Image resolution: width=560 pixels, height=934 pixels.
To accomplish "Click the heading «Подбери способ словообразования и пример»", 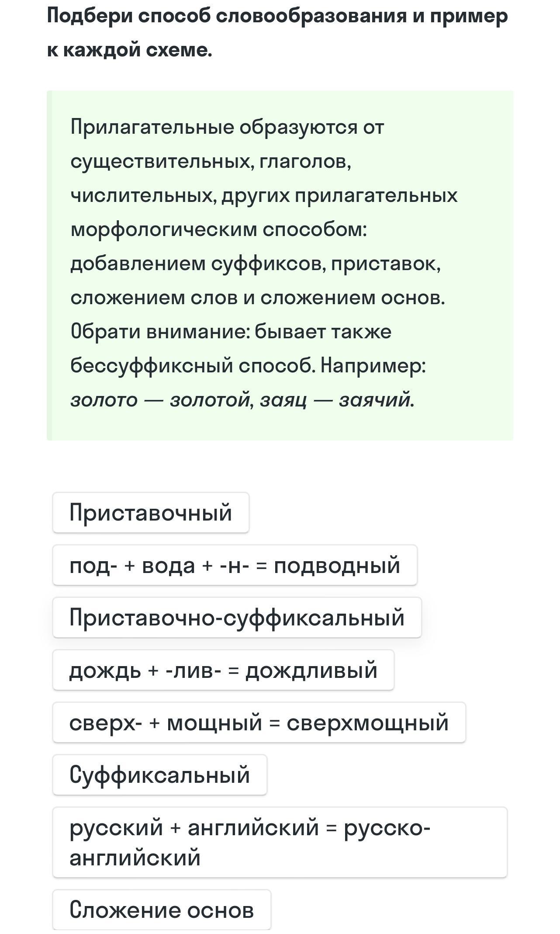I will [277, 16].
